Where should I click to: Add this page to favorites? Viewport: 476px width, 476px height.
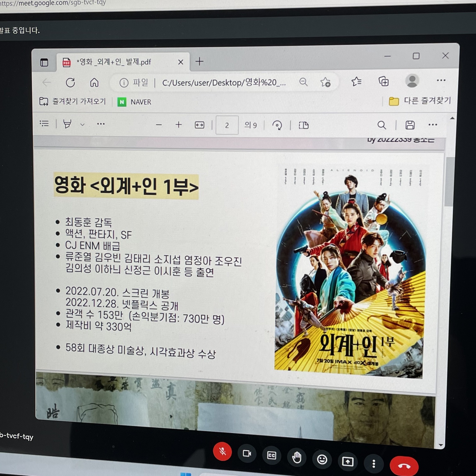(325, 82)
